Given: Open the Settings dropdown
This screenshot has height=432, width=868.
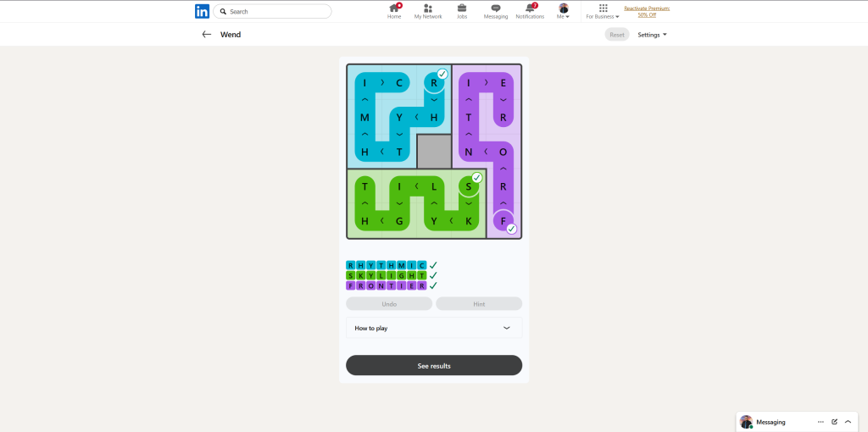Looking at the screenshot, I should pos(652,34).
